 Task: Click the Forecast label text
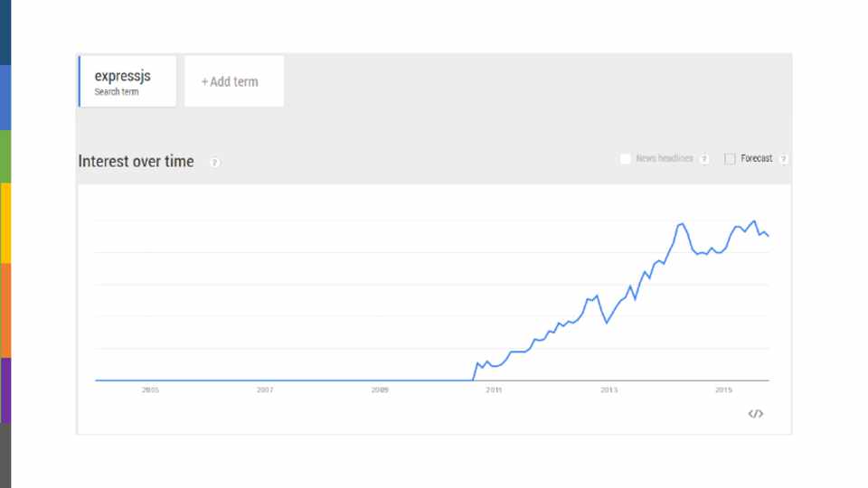tap(757, 159)
